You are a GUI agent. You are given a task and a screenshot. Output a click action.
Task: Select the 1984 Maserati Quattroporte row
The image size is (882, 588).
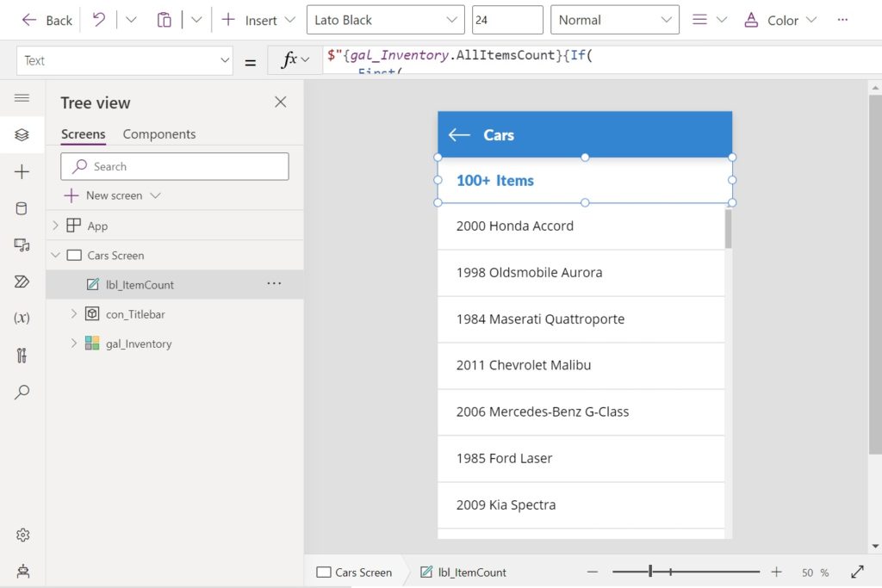[x=581, y=319]
